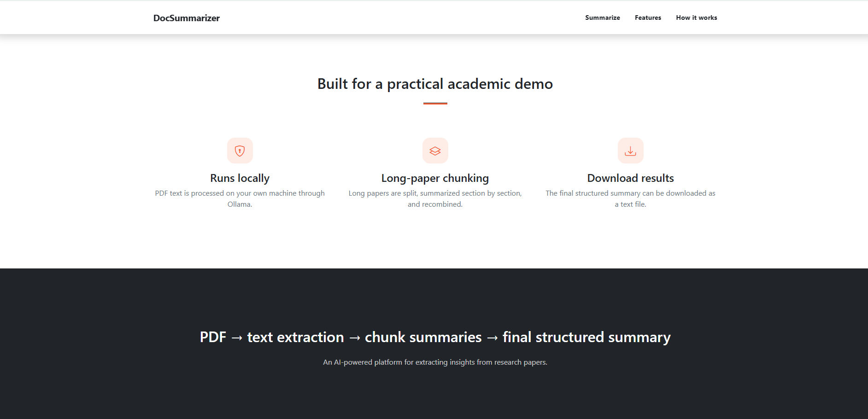This screenshot has height=419, width=868.
Task: Click the layers icon above Long-paper chunking
Action: tap(435, 151)
